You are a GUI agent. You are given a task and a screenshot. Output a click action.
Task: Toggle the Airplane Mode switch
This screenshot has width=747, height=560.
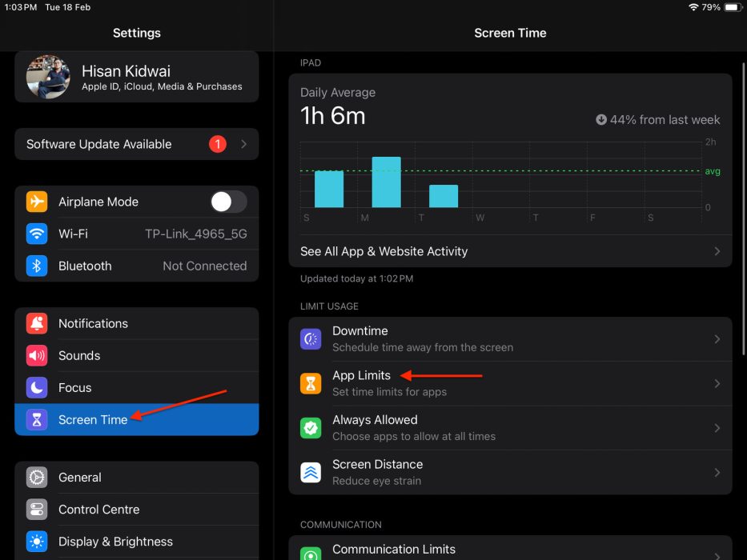(229, 202)
